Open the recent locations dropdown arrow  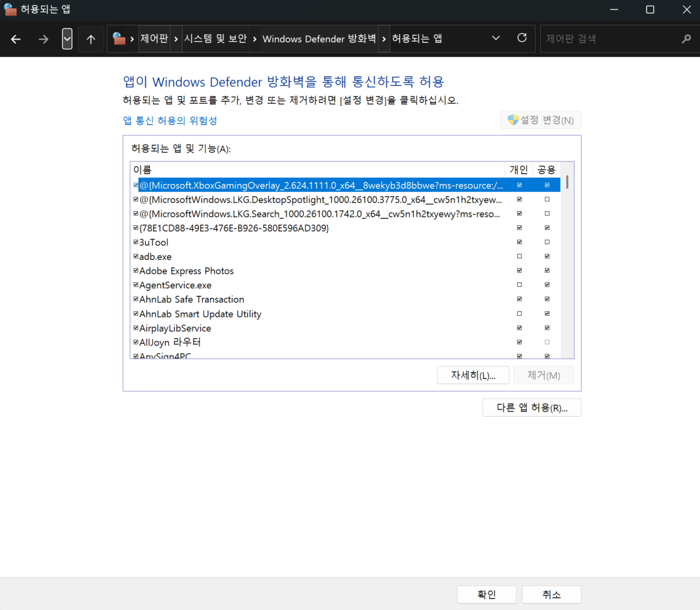[67, 39]
